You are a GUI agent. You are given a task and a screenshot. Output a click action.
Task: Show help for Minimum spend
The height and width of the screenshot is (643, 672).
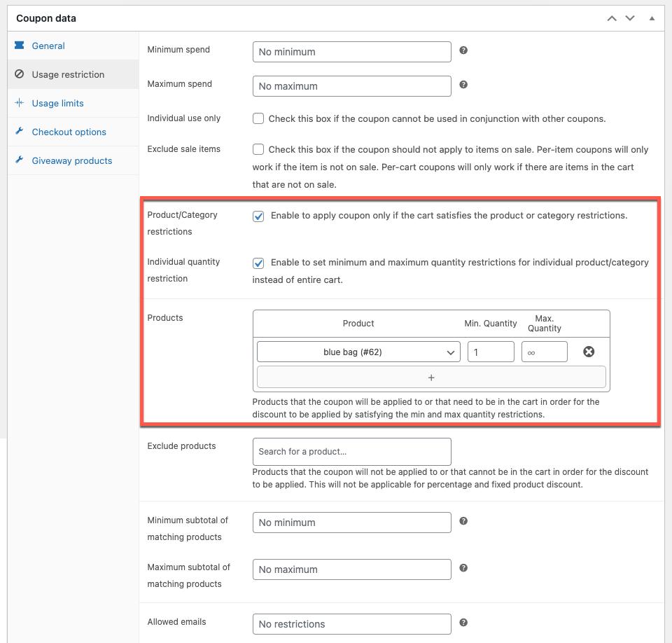pos(463,50)
